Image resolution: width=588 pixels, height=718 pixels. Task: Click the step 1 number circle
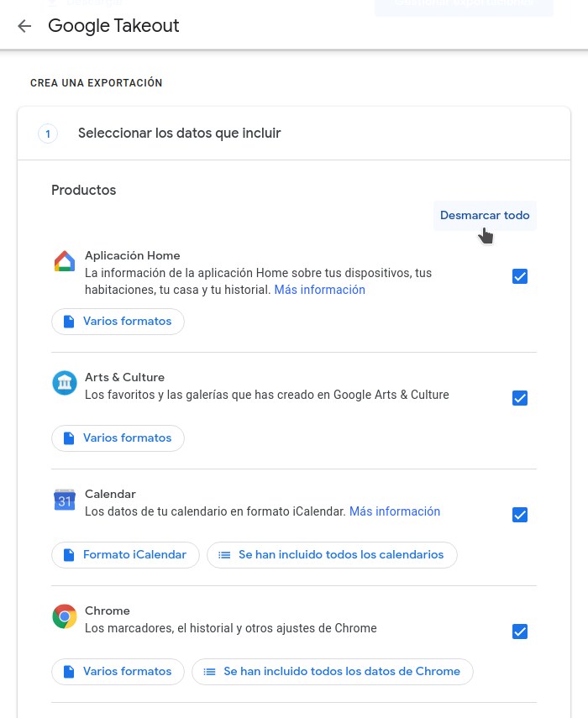[x=48, y=134]
